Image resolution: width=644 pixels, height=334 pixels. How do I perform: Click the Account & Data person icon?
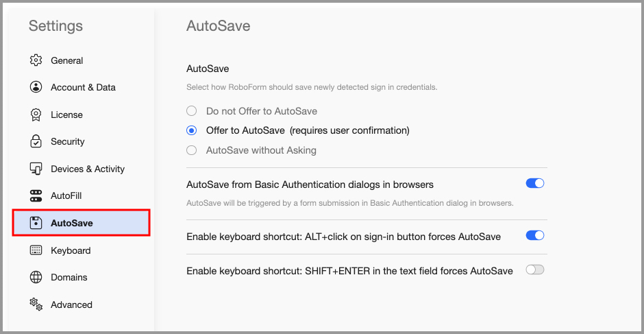(x=36, y=87)
